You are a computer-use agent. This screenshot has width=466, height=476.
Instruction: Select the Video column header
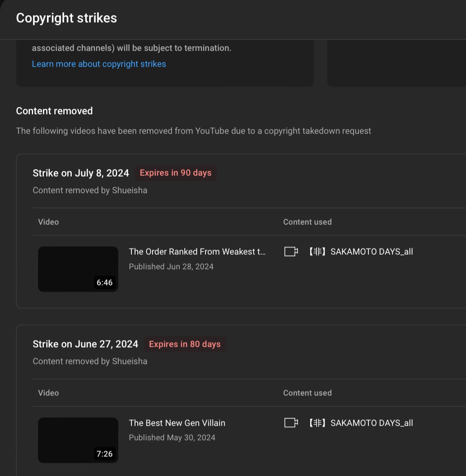tap(48, 222)
